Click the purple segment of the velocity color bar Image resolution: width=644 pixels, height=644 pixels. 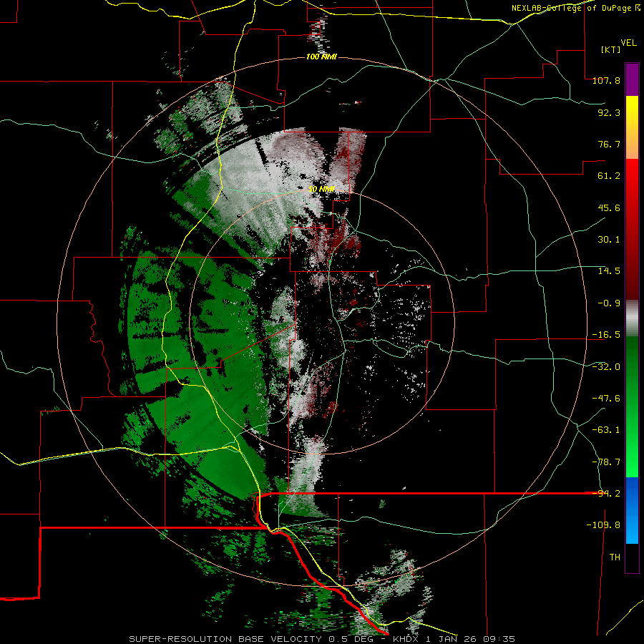(x=632, y=79)
